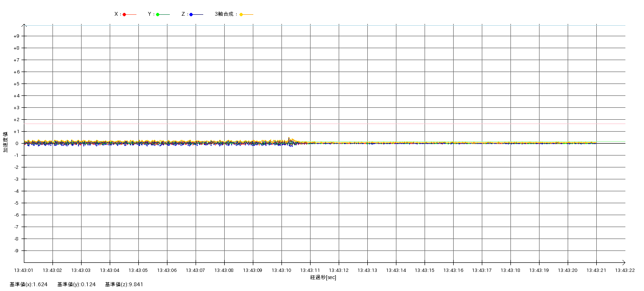
Task: Click the green Y legend marker
Action: coord(158,14)
